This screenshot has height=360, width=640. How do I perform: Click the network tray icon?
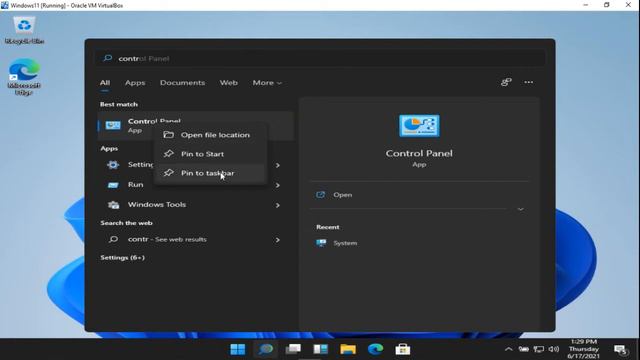pyautogui.click(x=539, y=349)
